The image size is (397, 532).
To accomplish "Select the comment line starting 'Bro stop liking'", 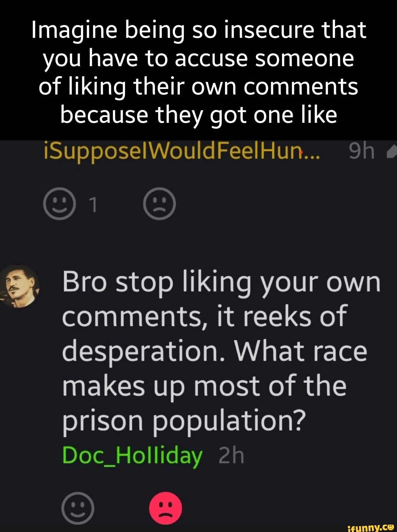I will pos(221,282).
